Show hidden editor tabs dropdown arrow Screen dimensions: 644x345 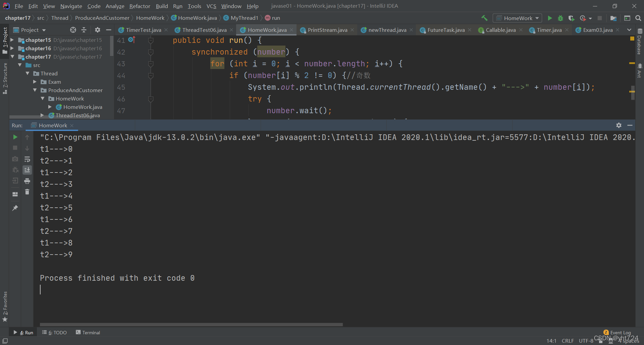click(x=629, y=30)
